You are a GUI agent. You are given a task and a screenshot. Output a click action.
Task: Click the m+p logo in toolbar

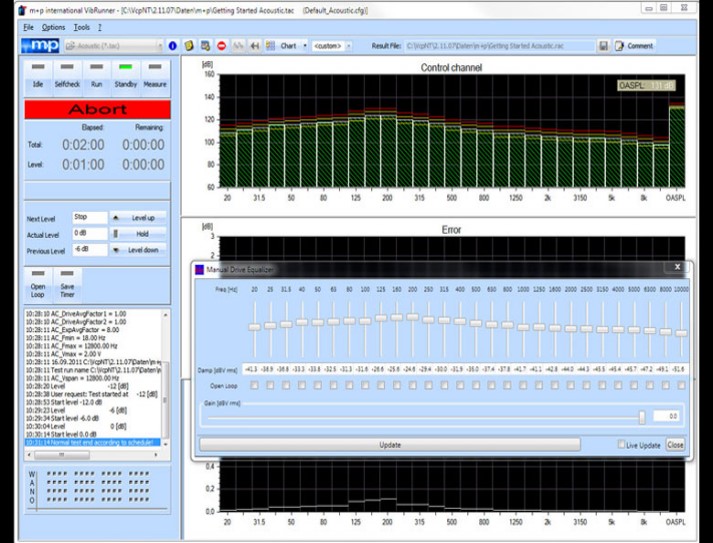tap(40, 46)
